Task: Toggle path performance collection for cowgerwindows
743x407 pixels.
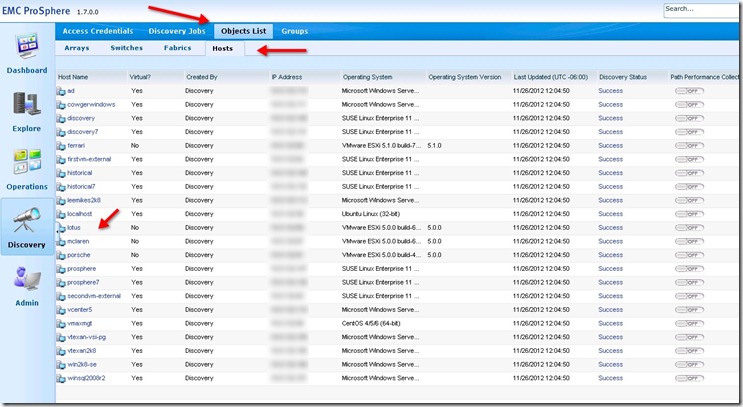Action: [x=689, y=105]
